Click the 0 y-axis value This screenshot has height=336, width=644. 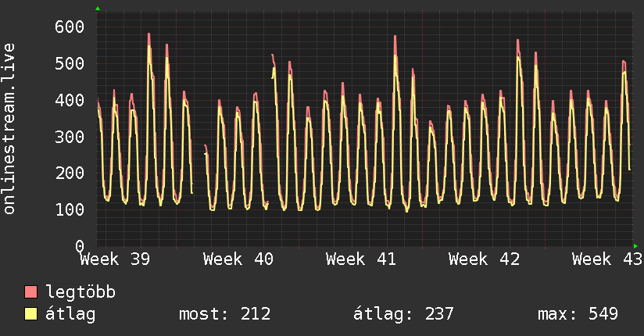point(80,246)
